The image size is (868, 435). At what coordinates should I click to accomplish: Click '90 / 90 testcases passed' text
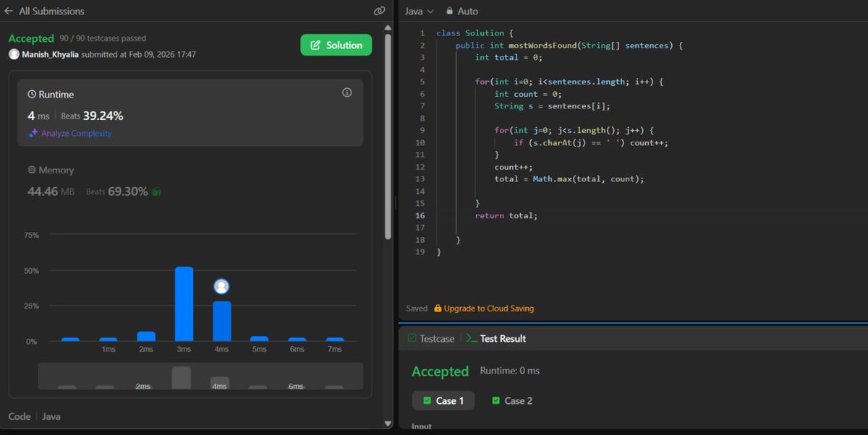tap(103, 38)
